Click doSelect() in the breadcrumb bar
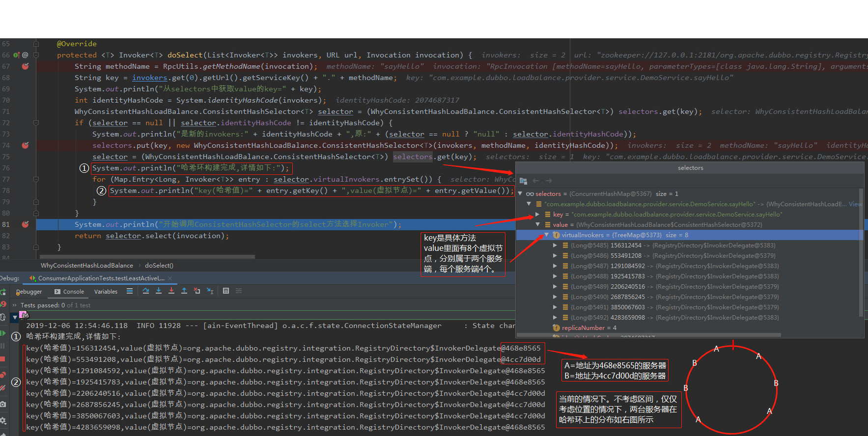The width and height of the screenshot is (868, 436). click(x=159, y=266)
